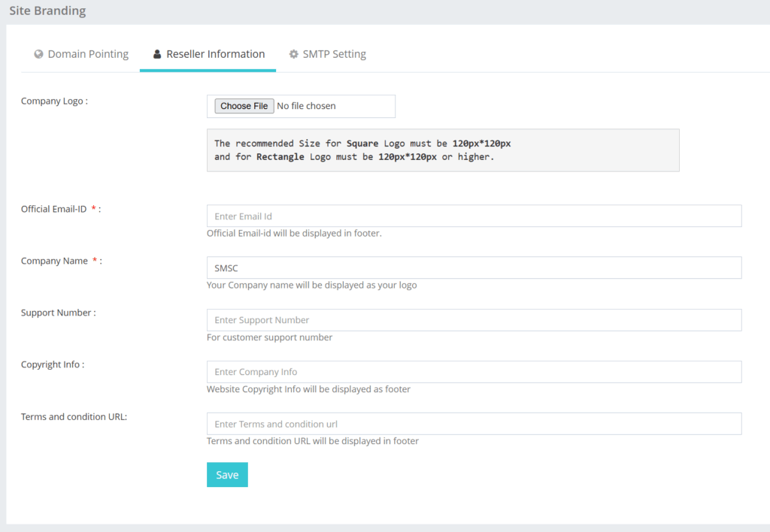Switch to the Domain Pointing tab
Image resolution: width=770 pixels, height=532 pixels.
pos(88,54)
